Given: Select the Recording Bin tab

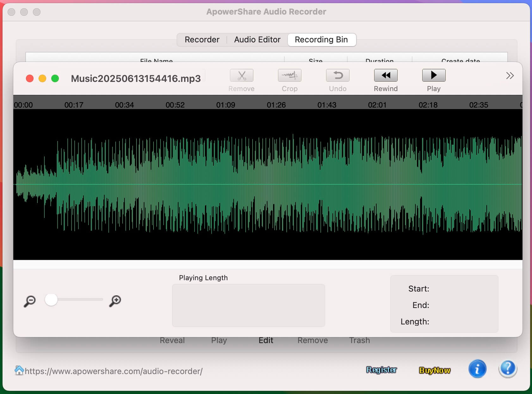Looking at the screenshot, I should pyautogui.click(x=321, y=40).
